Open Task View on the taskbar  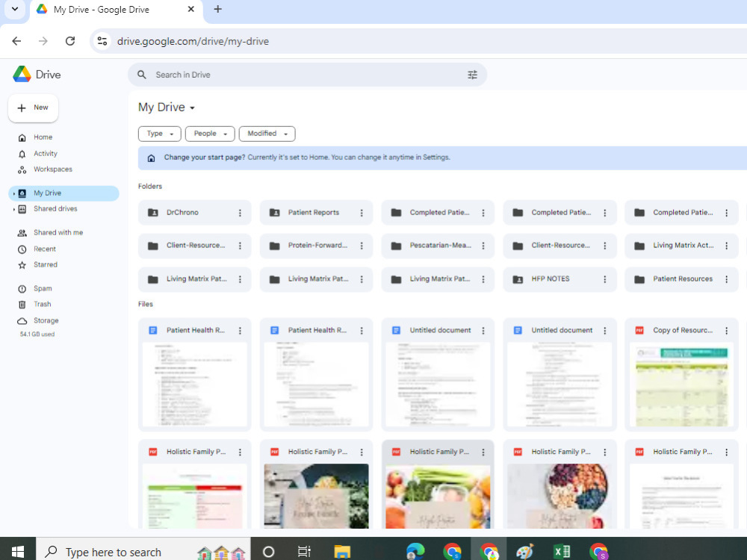304,552
